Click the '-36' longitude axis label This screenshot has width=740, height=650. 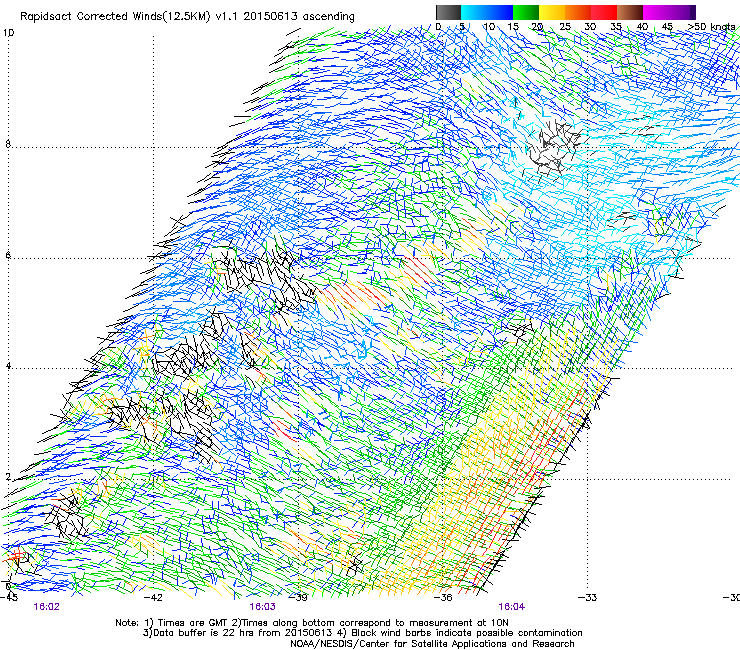point(443,598)
